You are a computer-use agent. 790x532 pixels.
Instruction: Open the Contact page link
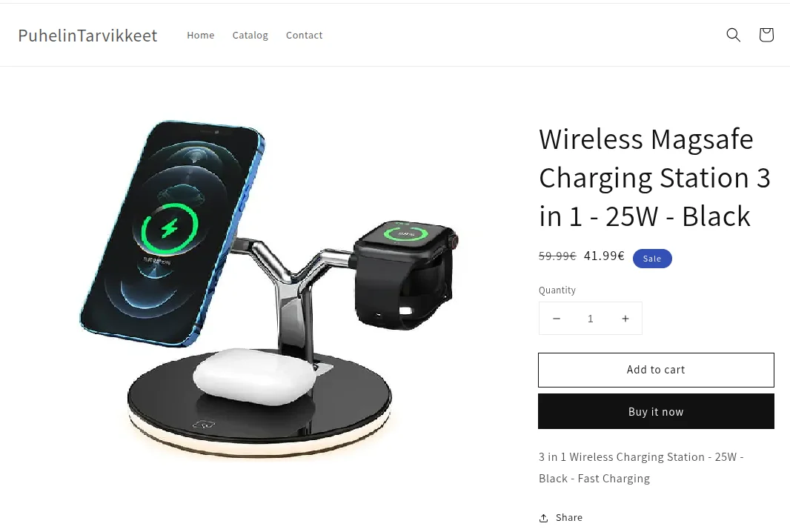[305, 36]
